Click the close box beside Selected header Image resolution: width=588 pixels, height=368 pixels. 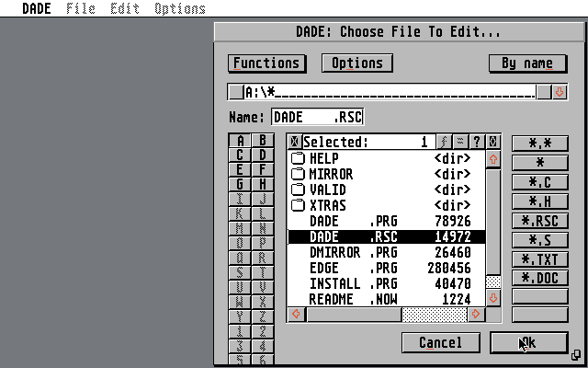295,142
